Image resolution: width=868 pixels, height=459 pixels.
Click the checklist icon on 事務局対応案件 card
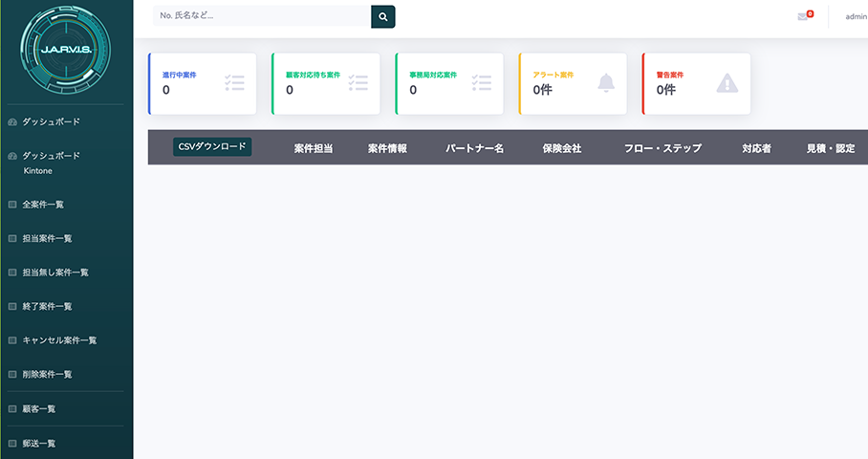pos(481,83)
